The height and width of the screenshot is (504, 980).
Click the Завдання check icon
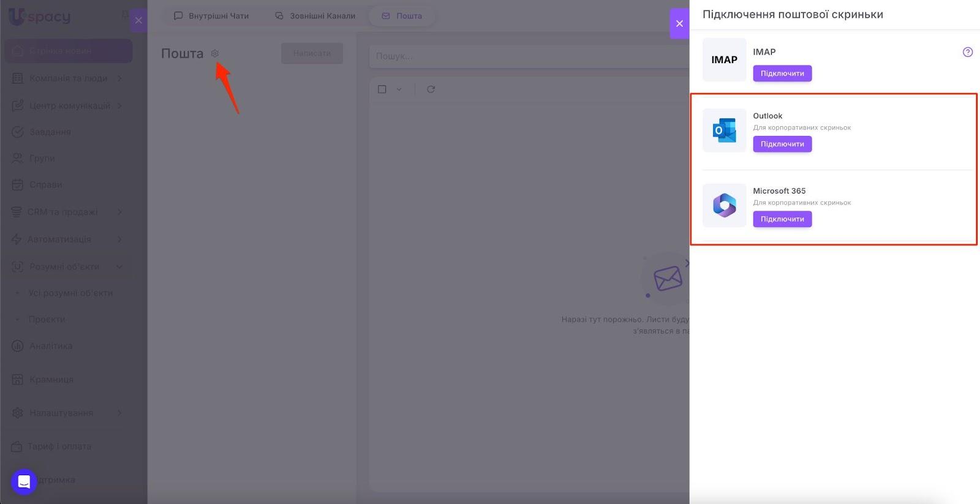click(17, 132)
